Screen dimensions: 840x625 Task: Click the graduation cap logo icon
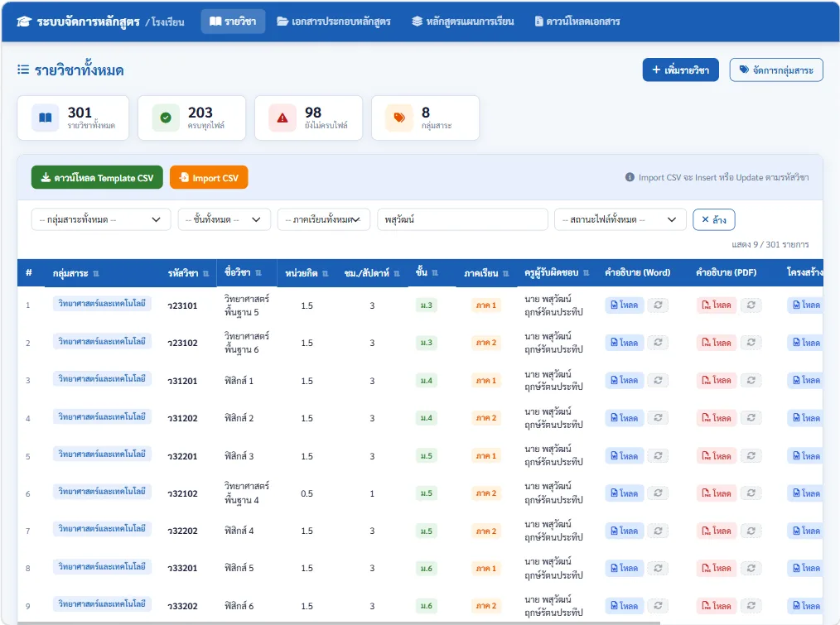(24, 22)
